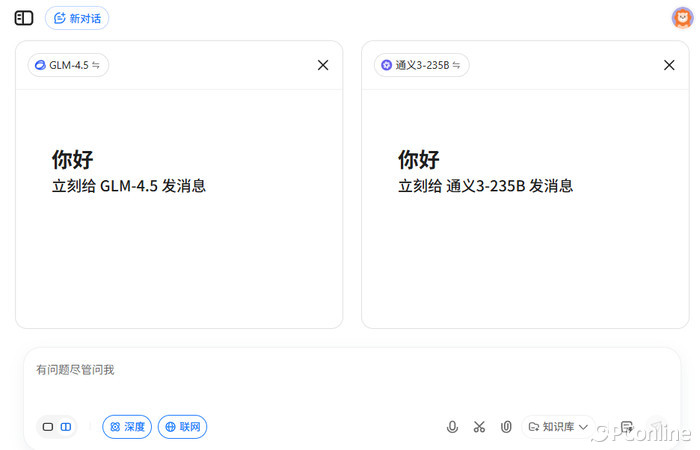The width and height of the screenshot is (700, 450).
Task: Start a new chat with 新对话
Action: 77,18
